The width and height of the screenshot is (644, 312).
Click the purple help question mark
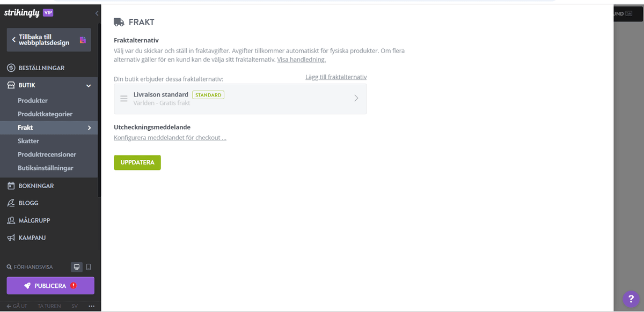point(631,299)
